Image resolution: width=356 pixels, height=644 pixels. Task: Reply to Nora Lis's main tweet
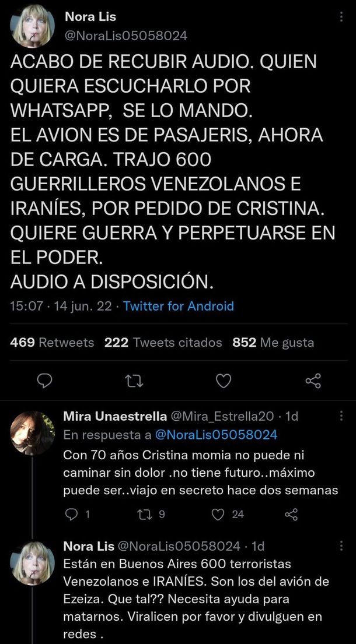pyautogui.click(x=44, y=381)
